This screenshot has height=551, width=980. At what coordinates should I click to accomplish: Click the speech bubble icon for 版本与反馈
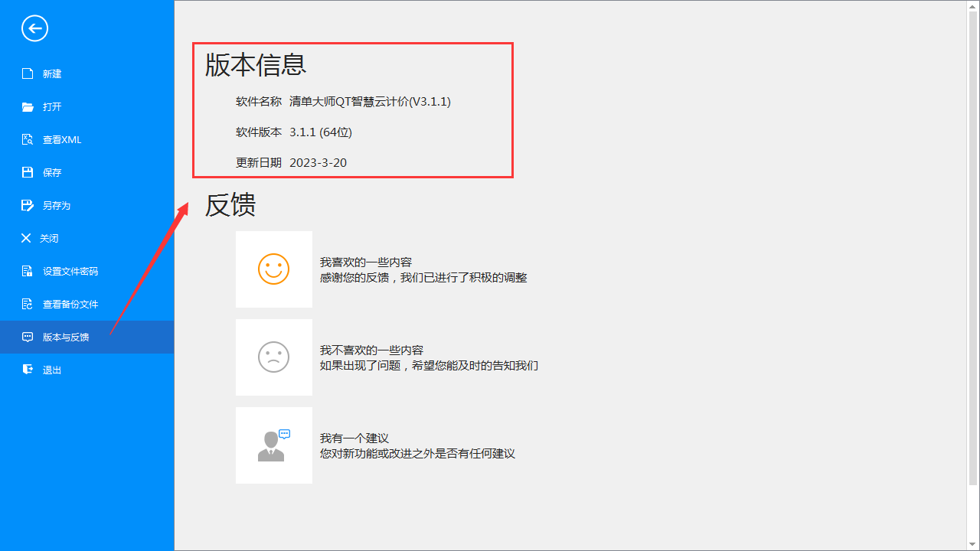(x=28, y=337)
